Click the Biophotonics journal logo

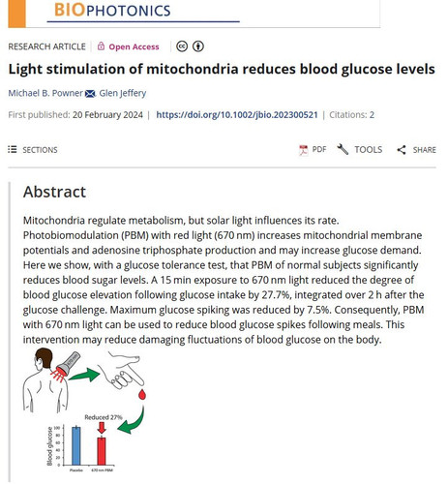(112, 10)
